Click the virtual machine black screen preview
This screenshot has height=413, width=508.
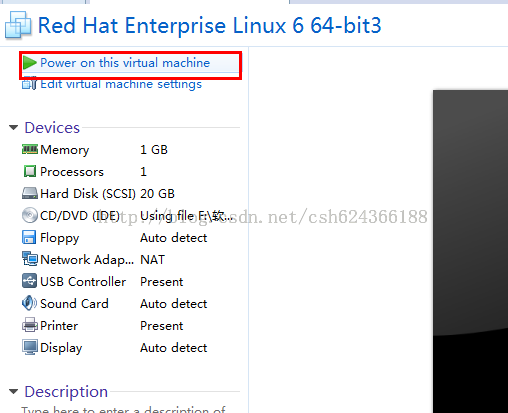click(470, 251)
